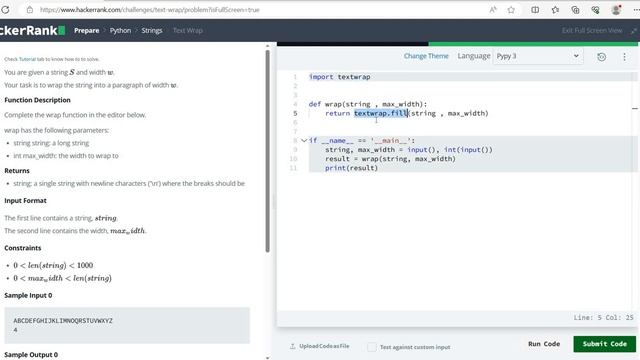Click the scroll up arrow of description
The image size is (640, 360).
(267, 46)
